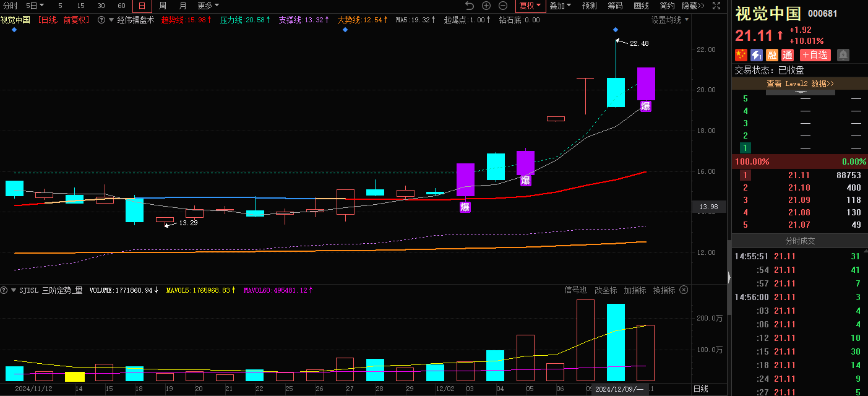Open the 叠加 overlay dropdown
Viewport: 868px width, 396px height.
click(561, 6)
